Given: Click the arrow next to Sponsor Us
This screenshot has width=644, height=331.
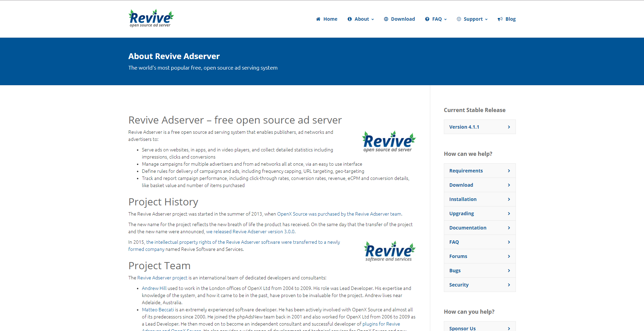Looking at the screenshot, I should [x=509, y=328].
